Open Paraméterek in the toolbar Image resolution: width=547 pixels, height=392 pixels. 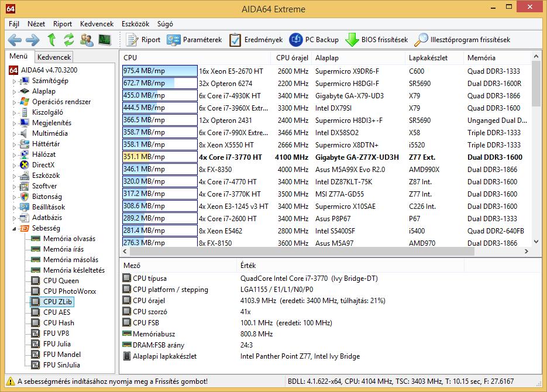pyautogui.click(x=194, y=40)
